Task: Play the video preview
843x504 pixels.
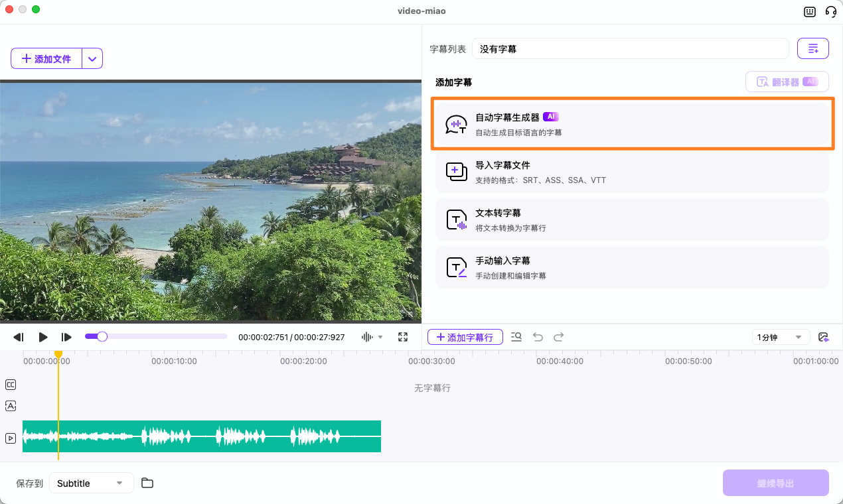Action: pos(43,337)
